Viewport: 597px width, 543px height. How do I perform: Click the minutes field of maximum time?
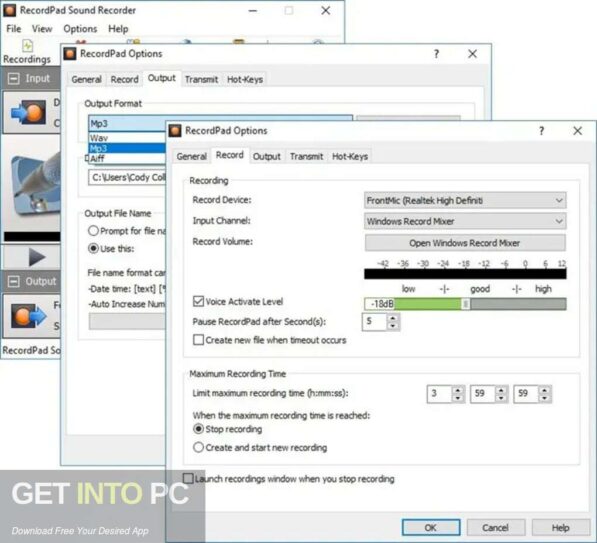coord(483,394)
